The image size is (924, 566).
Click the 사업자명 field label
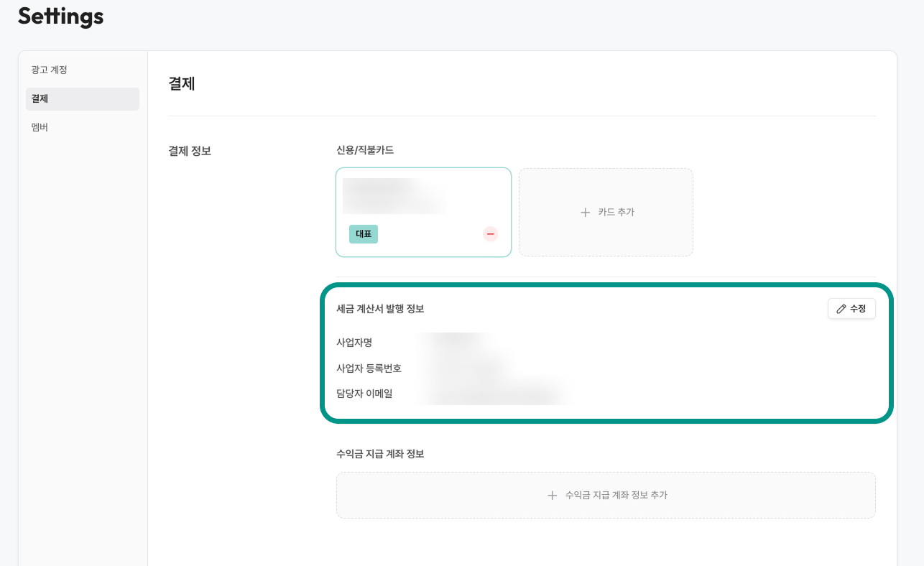(x=354, y=343)
